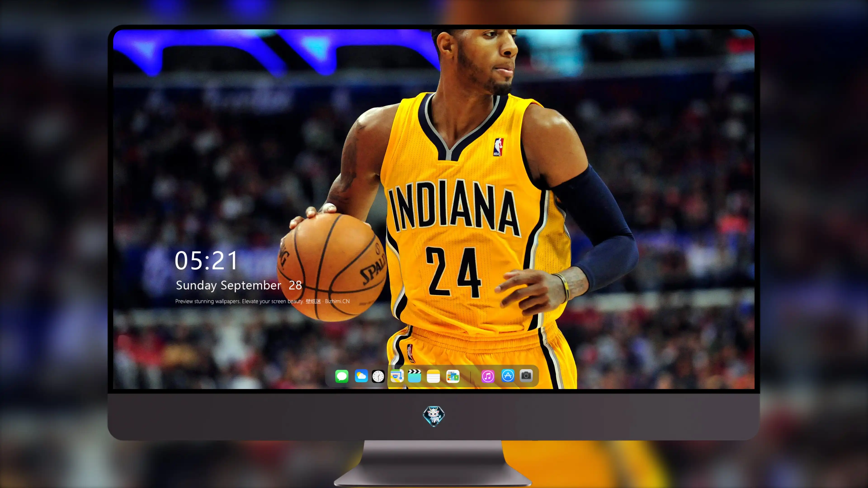Open the Weather app in the dock

(x=361, y=376)
